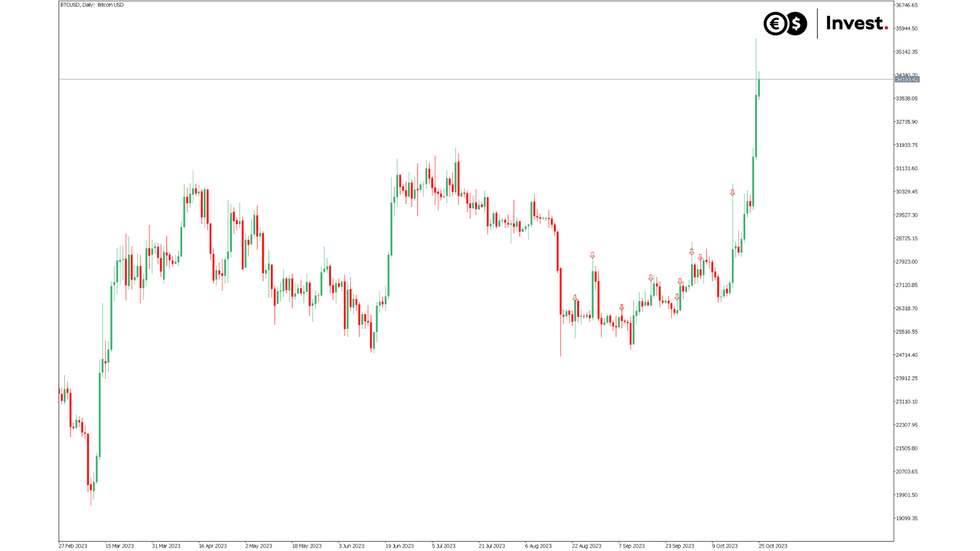Click the 20703.65 price axis label
This screenshot has height=551, width=980.
pyautogui.click(x=906, y=472)
